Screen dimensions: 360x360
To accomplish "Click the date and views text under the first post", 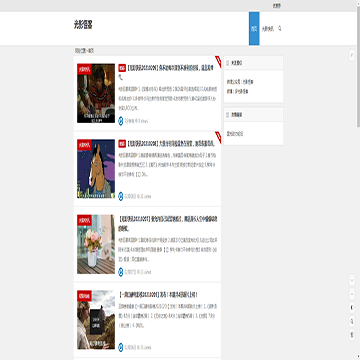I will (x=136, y=121).
